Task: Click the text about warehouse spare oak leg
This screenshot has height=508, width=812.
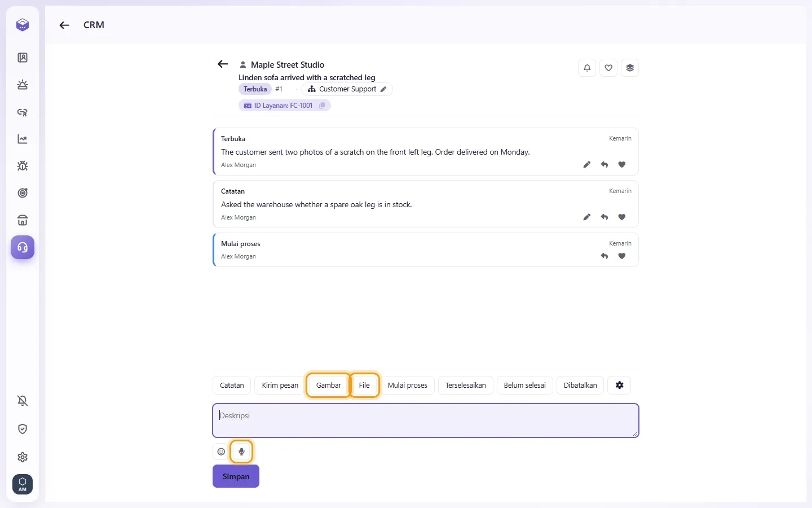Action: pyautogui.click(x=316, y=205)
